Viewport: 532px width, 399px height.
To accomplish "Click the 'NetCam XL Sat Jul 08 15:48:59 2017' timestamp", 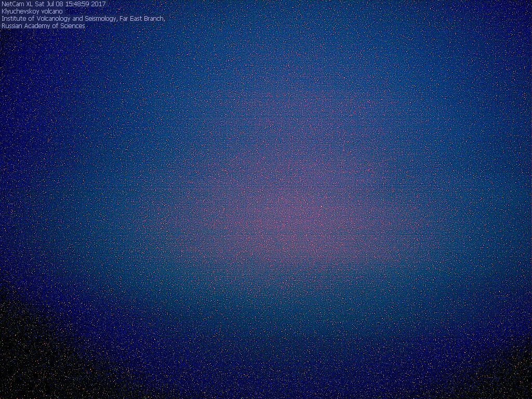I will [54, 4].
